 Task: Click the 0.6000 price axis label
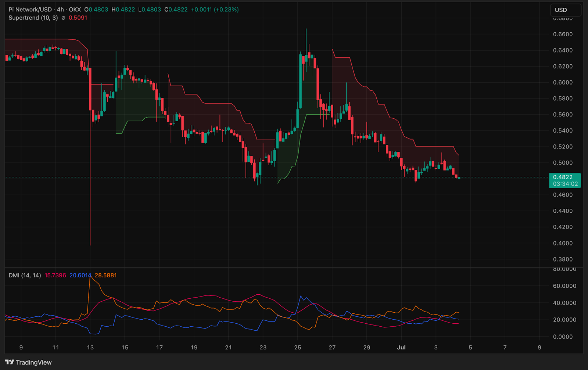(x=563, y=82)
